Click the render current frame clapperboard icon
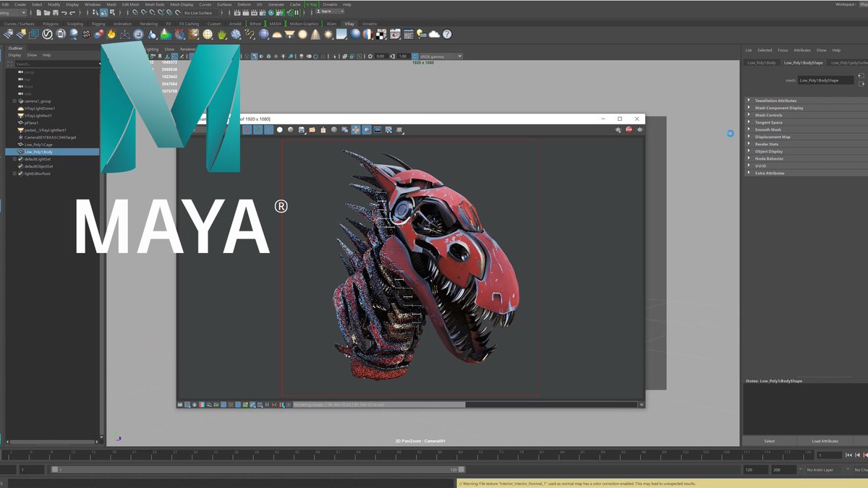The height and width of the screenshot is (488, 868). tap(245, 12)
